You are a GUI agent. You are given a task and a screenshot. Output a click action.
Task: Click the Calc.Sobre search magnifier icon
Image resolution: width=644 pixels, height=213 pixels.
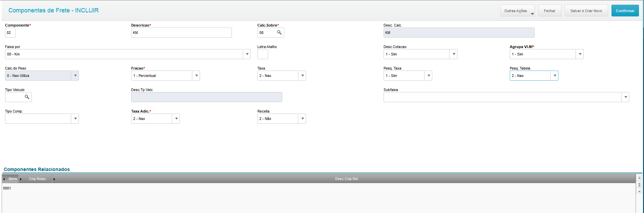pyautogui.click(x=279, y=33)
